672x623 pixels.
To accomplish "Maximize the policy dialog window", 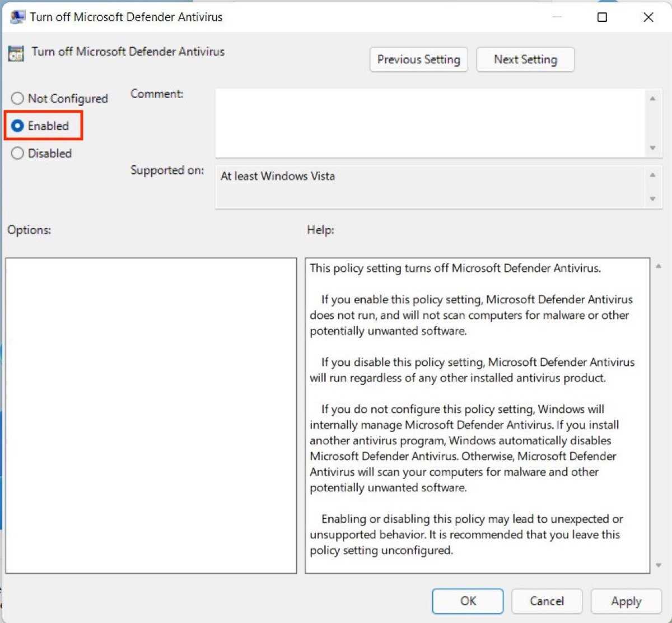I will (602, 17).
